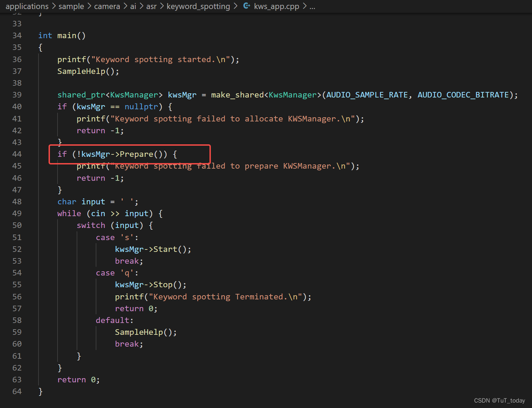
Task: Open the breadcrumb ellipsis symbol item
Action: coord(312,7)
